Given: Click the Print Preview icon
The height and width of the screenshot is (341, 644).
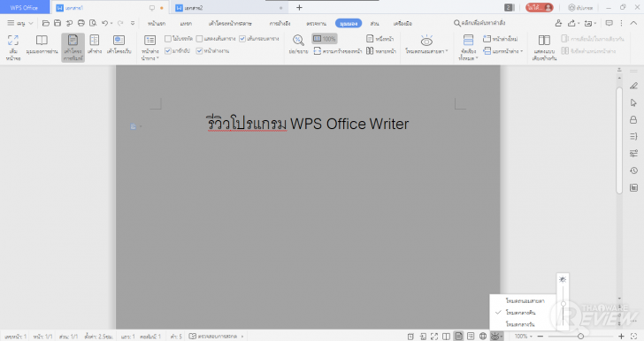Looking at the screenshot, I should click(x=93, y=23).
